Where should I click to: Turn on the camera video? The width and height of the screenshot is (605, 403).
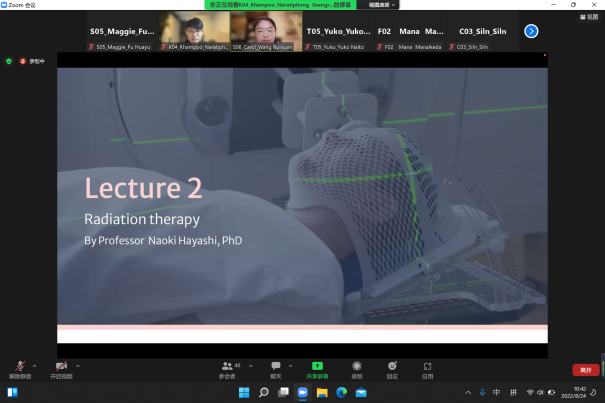coord(62,368)
